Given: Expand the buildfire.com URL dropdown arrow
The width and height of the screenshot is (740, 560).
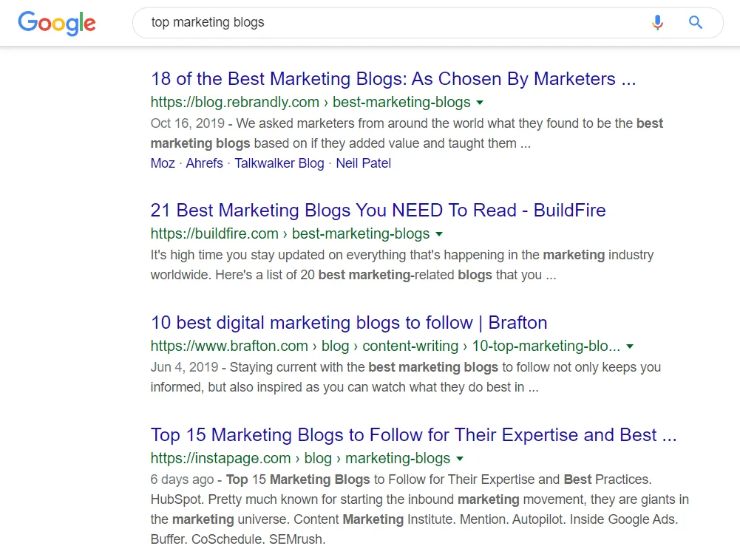Looking at the screenshot, I should (x=439, y=234).
